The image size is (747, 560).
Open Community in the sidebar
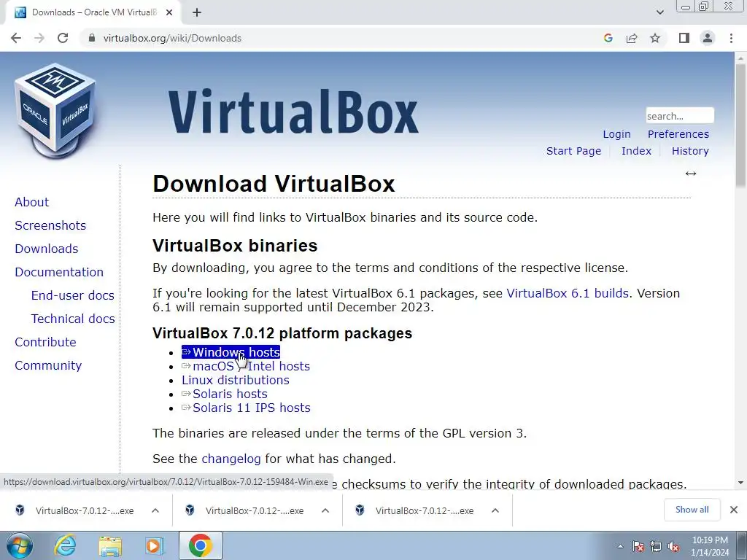point(48,365)
